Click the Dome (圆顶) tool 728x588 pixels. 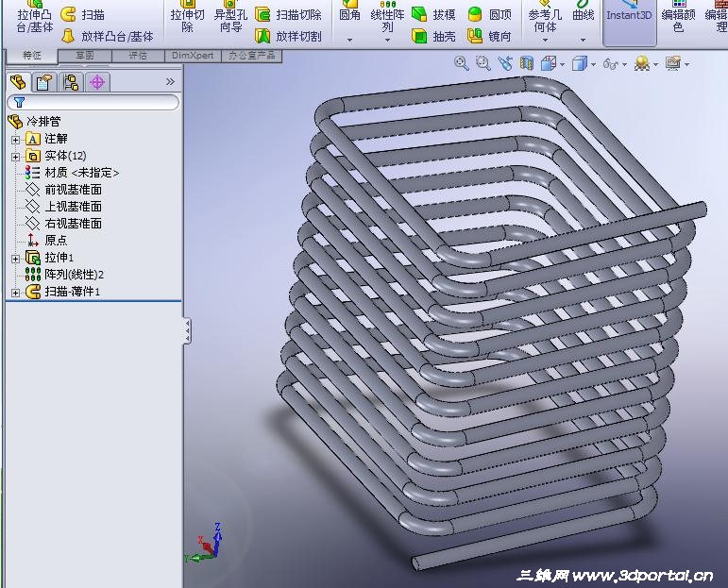click(x=489, y=15)
